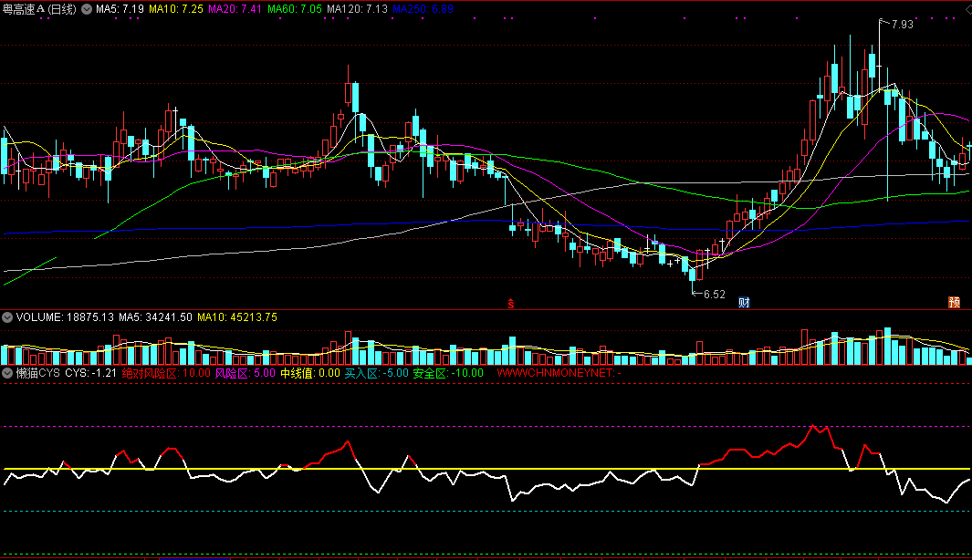Click the volume MA10: 45213.75 label
The image size is (972, 560).
pyautogui.click(x=237, y=317)
